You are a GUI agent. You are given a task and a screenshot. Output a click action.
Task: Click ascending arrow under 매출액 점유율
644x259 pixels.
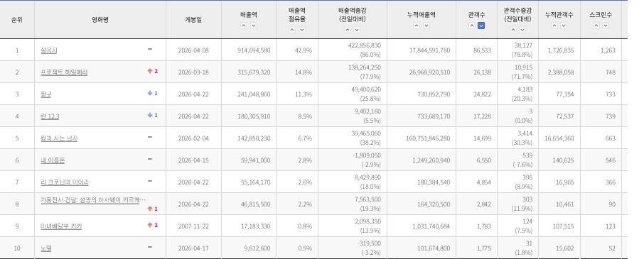pyautogui.click(x=292, y=30)
